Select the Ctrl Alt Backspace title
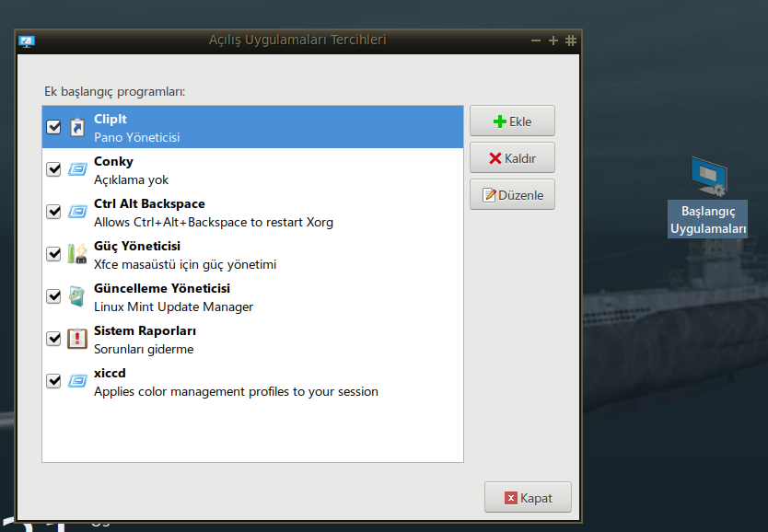Viewport: 768px width, 532px height. 149,203
